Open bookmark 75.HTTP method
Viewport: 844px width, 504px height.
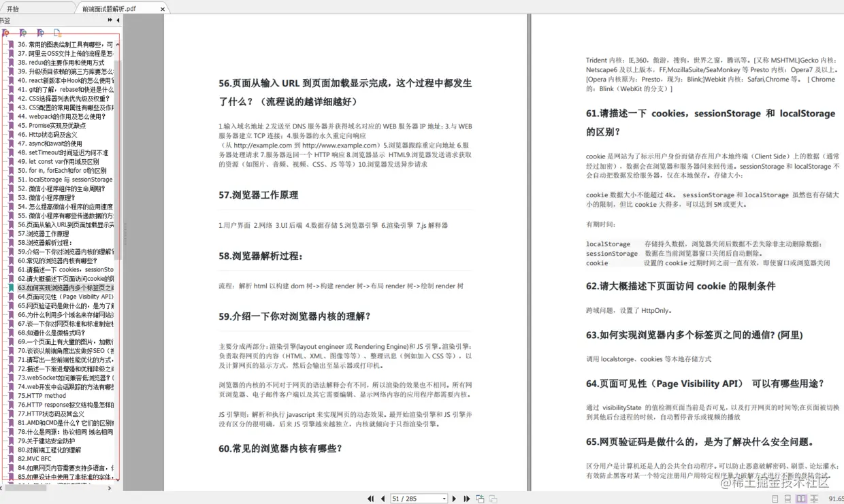coord(42,395)
